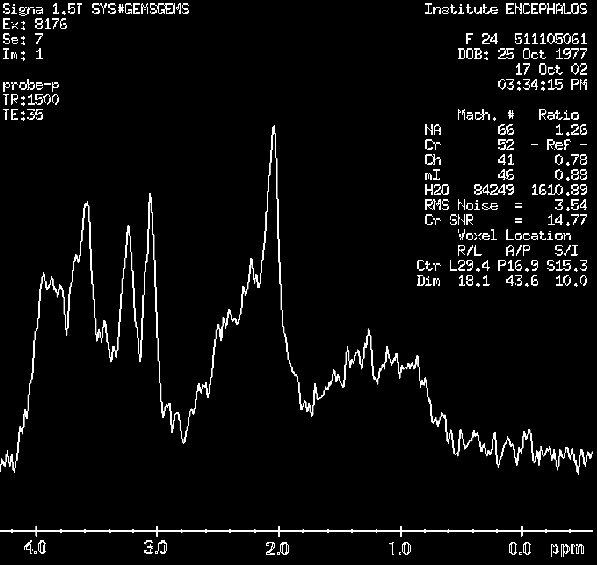597x565 pixels.
Task: Click the NA metabolite ratio row
Action: tap(506, 130)
